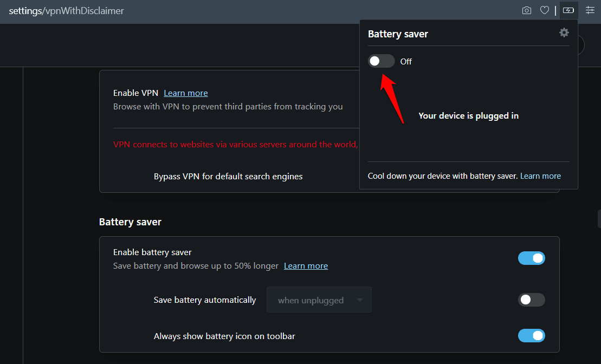This screenshot has width=601, height=364.
Task: Click the Enable VPN setting label
Action: 135,93
